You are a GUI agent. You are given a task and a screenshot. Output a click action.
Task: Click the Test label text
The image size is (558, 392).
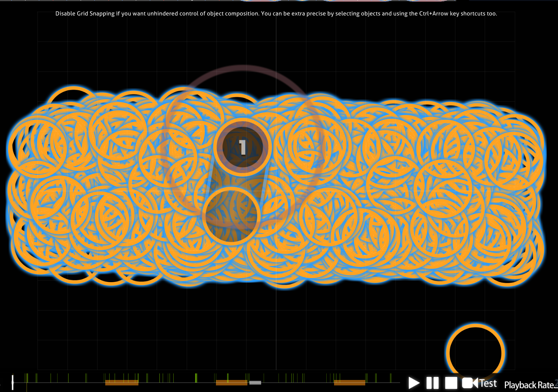pos(488,383)
